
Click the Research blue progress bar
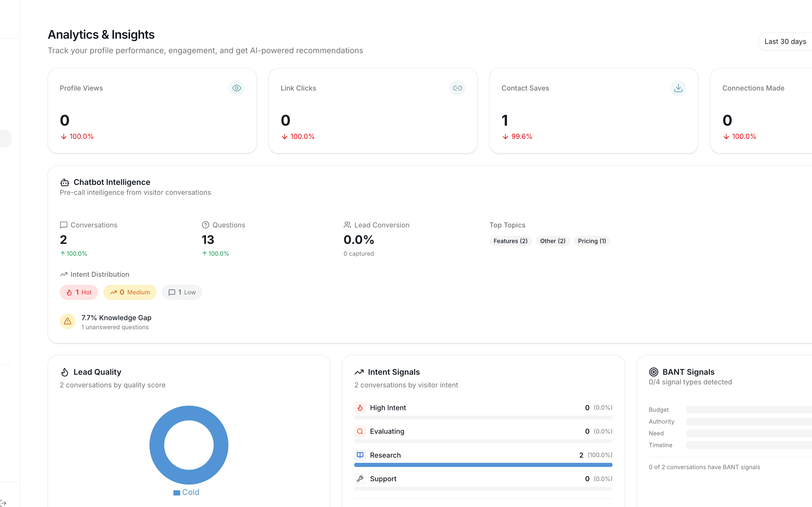pos(483,465)
